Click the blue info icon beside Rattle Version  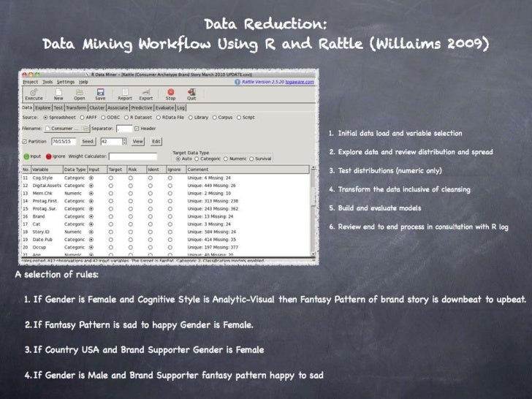pyautogui.click(x=237, y=82)
